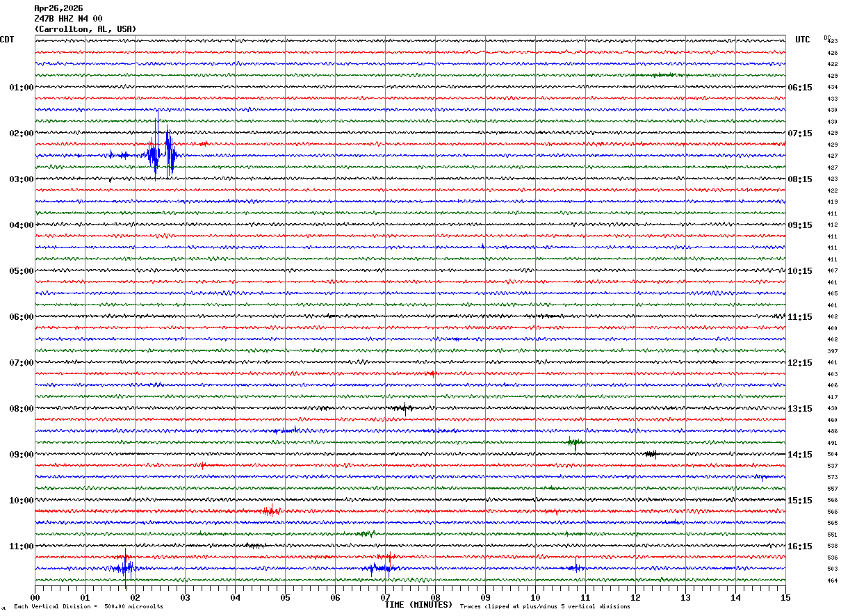Click the '13:15' UTC time label
Image resolution: width=841 pixels, height=616 pixels.
click(x=800, y=409)
